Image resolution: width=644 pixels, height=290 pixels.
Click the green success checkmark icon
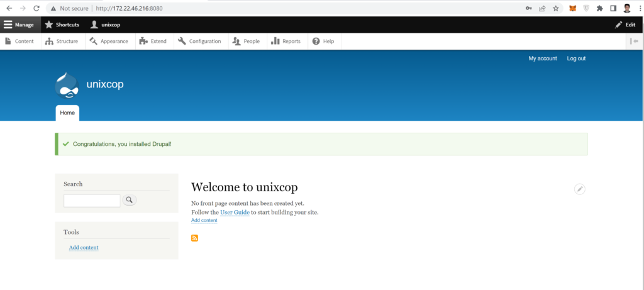click(x=65, y=144)
